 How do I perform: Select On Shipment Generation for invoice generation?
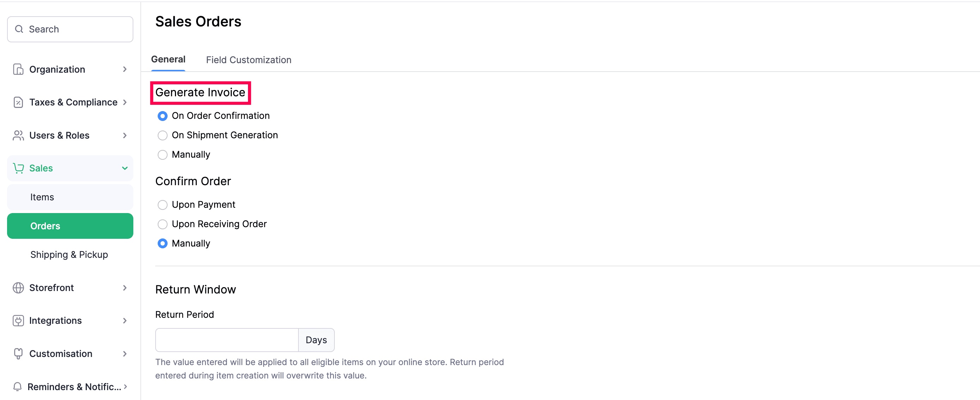coord(162,135)
